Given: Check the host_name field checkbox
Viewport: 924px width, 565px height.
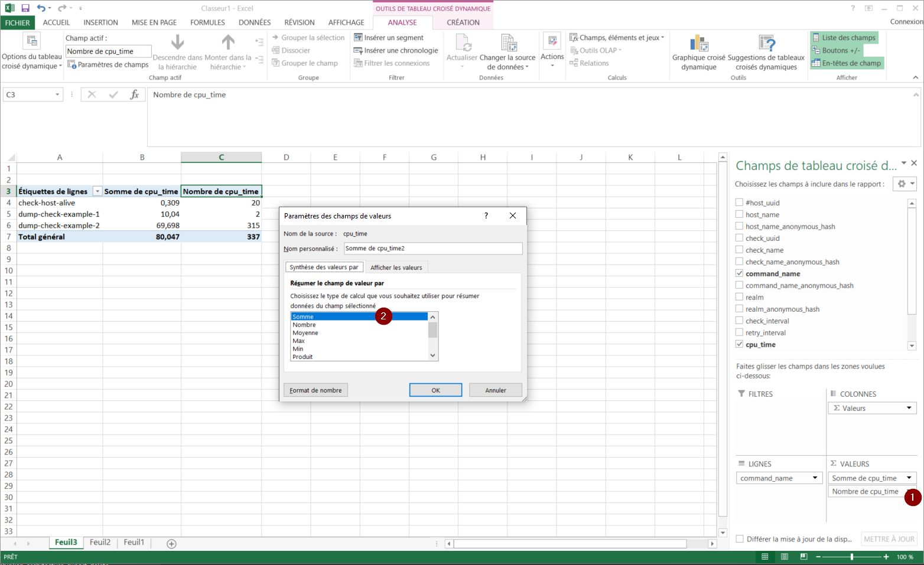Looking at the screenshot, I should click(x=739, y=214).
